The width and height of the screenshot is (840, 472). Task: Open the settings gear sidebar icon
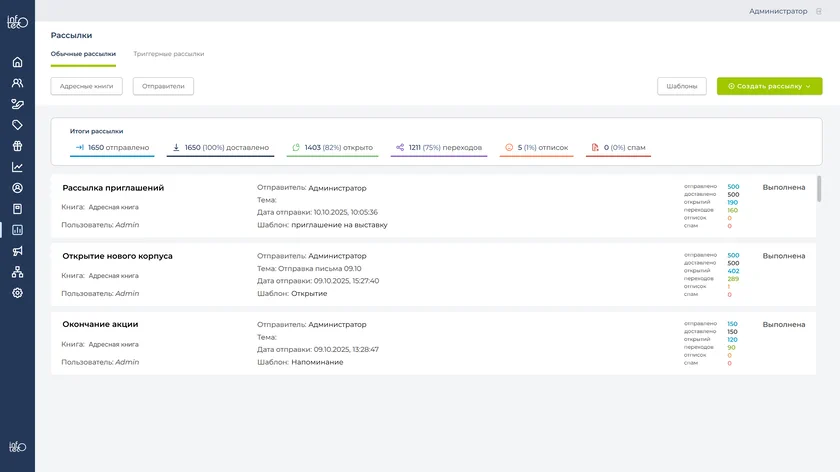17,293
